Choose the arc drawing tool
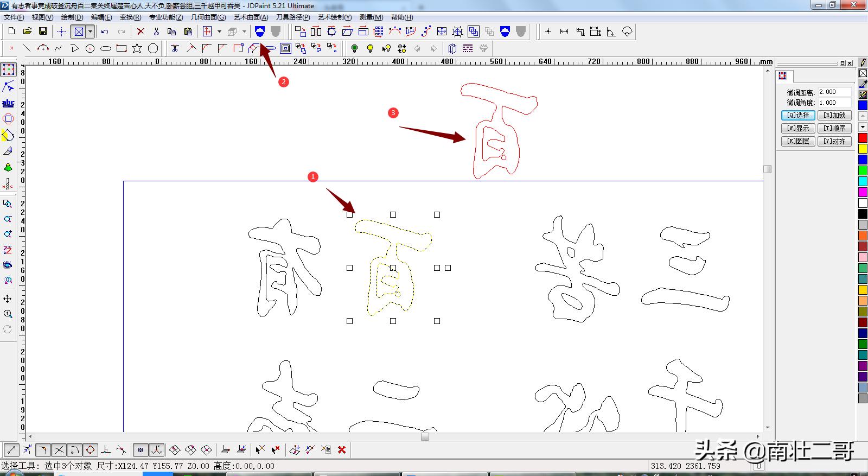This screenshot has height=476, width=868. tap(43, 48)
